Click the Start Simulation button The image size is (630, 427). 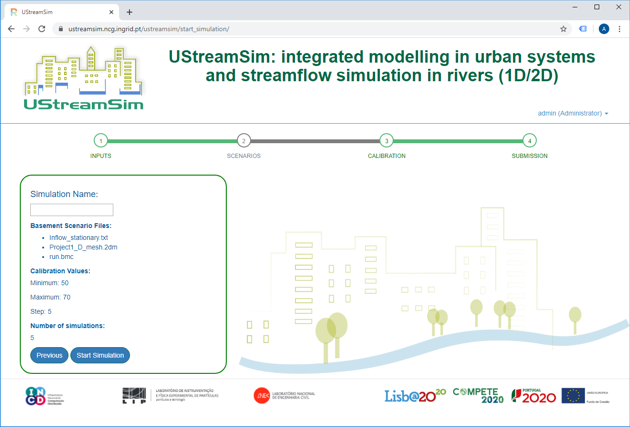click(x=100, y=355)
